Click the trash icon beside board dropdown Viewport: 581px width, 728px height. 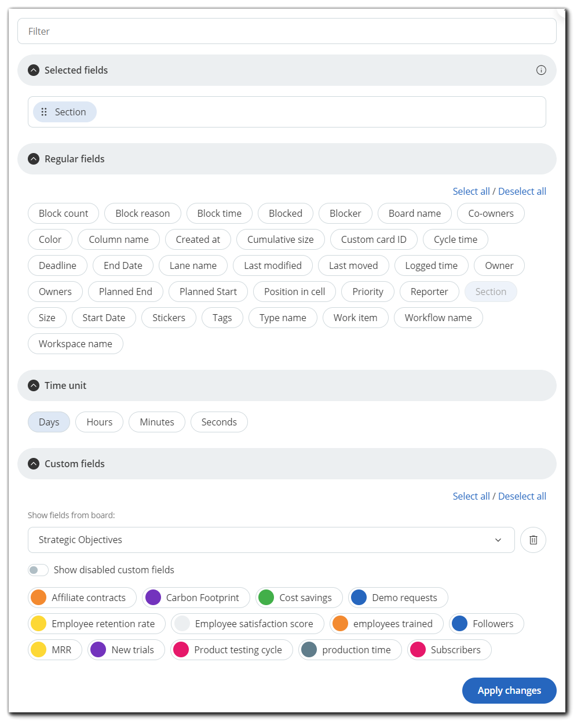(x=533, y=540)
